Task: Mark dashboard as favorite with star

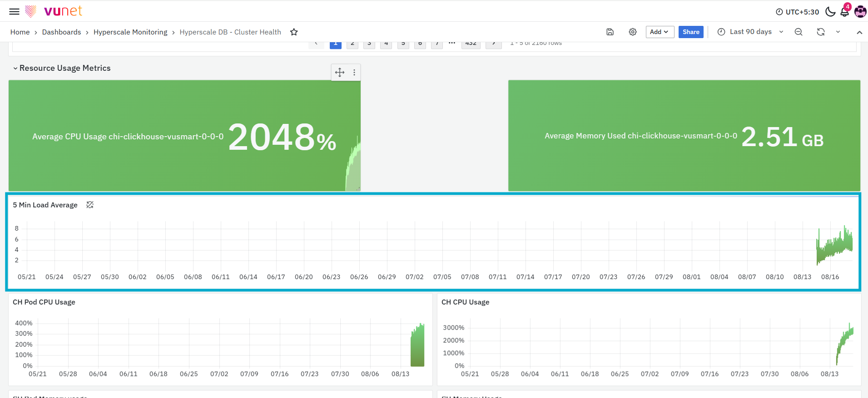Action: [x=294, y=32]
